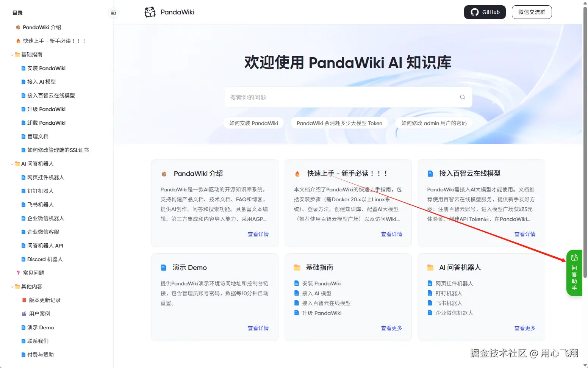Collapse the AI 问答机器人 sidebar folder
This screenshot has width=588, height=368.
pos(12,164)
